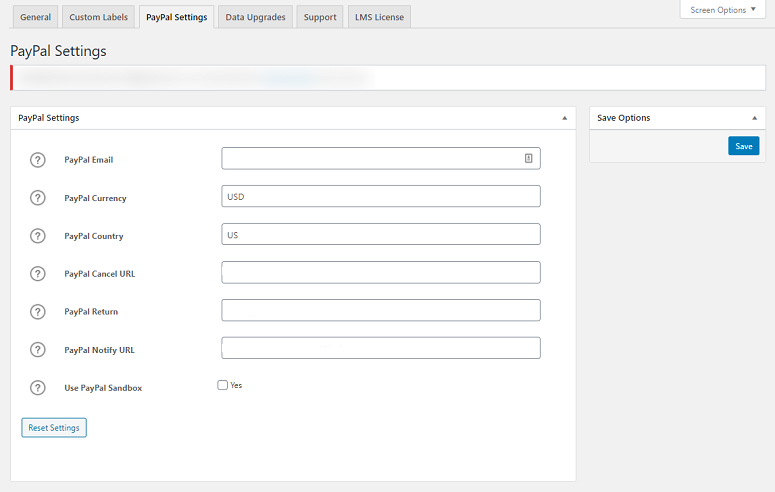Viewport: 775px width, 492px height.
Task: Click the Save button
Action: 743,146
